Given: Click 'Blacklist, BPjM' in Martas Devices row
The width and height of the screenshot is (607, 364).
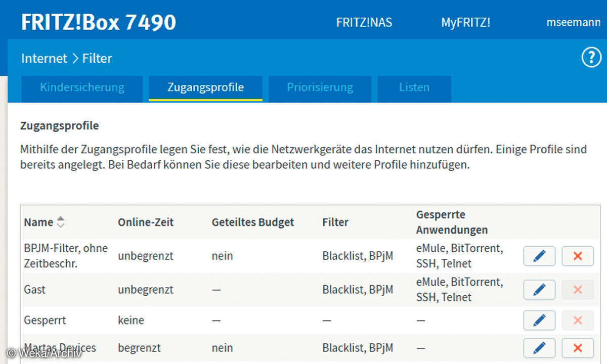Looking at the screenshot, I should (358, 348).
